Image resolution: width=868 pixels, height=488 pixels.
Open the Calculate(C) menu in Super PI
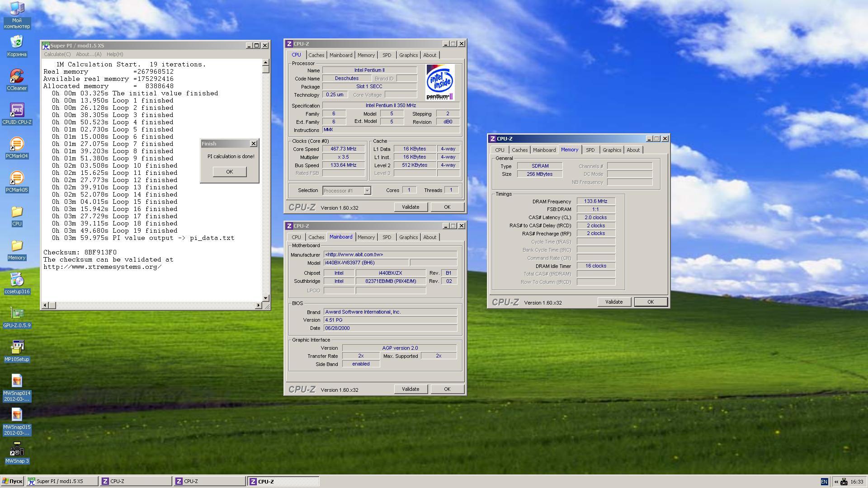[57, 54]
